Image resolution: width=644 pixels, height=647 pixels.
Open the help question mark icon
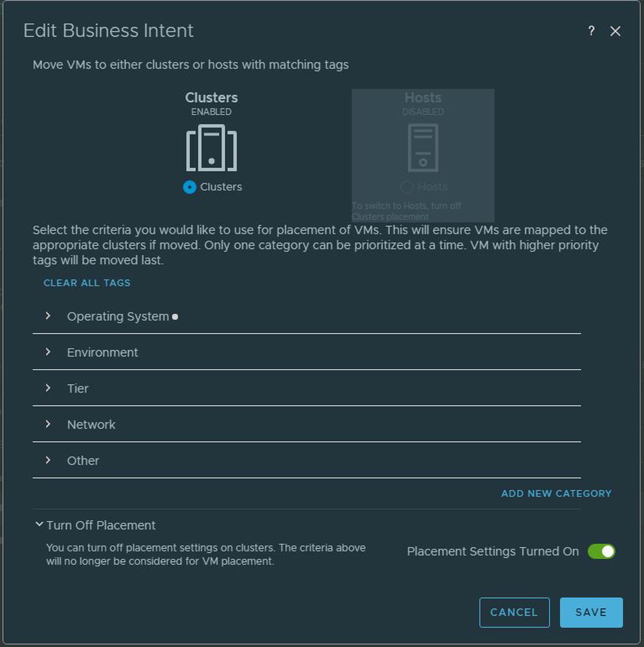[x=591, y=31]
